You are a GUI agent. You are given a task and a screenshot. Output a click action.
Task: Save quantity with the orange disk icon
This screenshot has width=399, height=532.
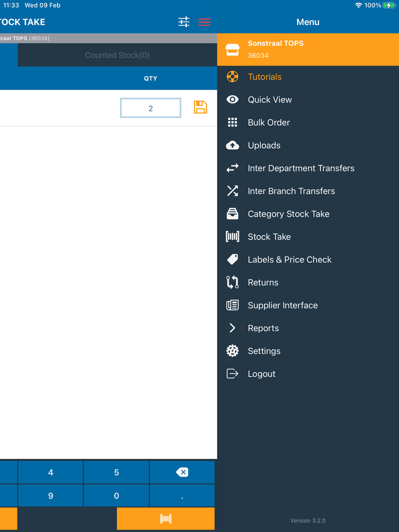200,107
